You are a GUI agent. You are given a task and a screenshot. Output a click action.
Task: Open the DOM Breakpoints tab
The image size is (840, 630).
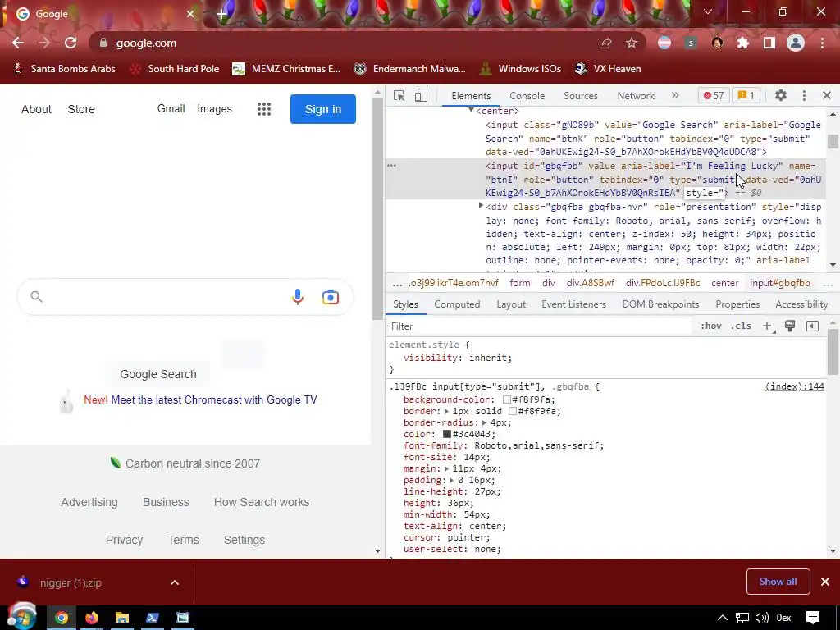[660, 304]
